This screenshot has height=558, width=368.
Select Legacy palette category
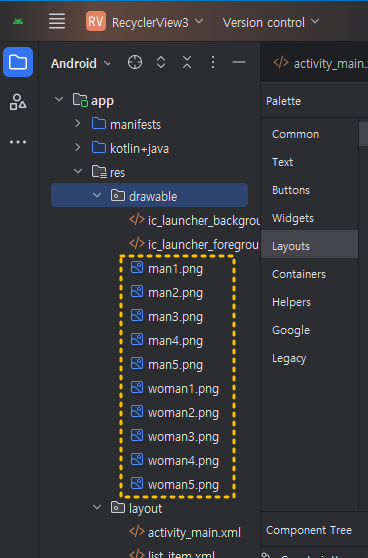point(289,358)
